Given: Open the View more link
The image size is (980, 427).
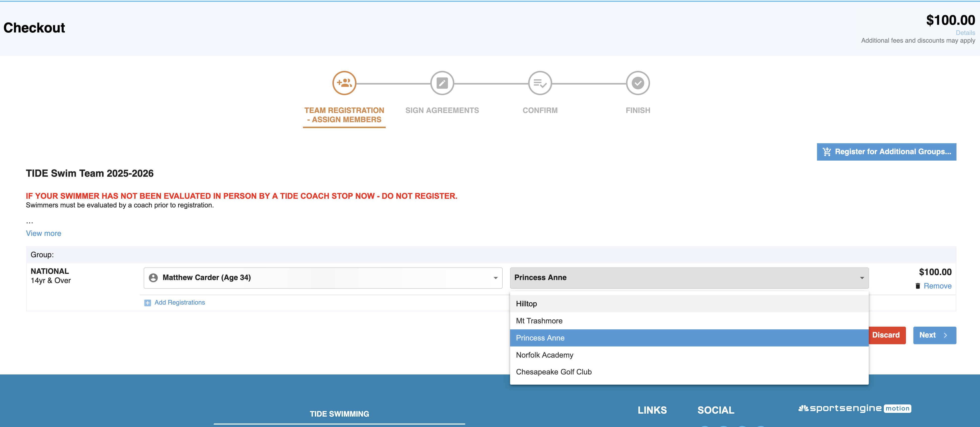Looking at the screenshot, I should click(x=43, y=234).
